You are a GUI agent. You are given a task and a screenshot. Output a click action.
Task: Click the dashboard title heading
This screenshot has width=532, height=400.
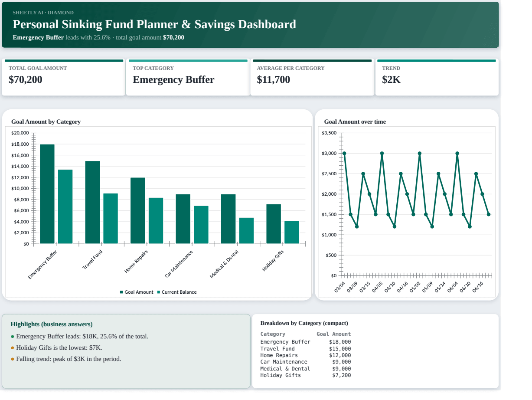[154, 24]
